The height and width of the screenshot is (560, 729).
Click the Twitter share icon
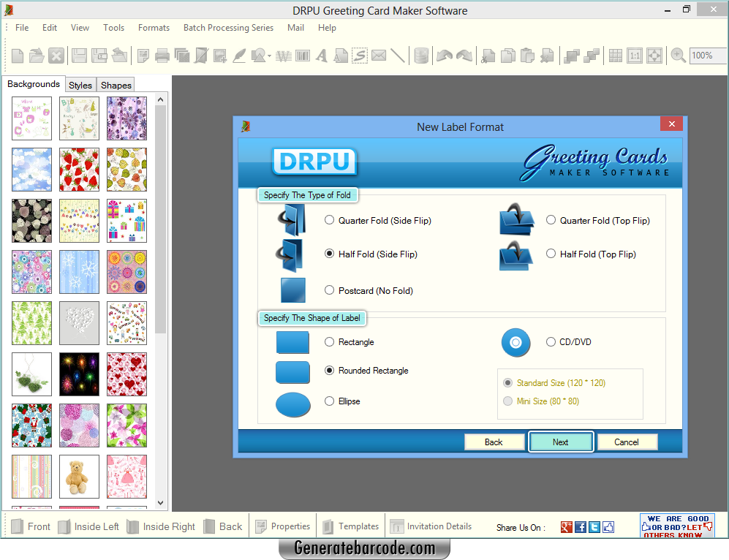point(594,527)
